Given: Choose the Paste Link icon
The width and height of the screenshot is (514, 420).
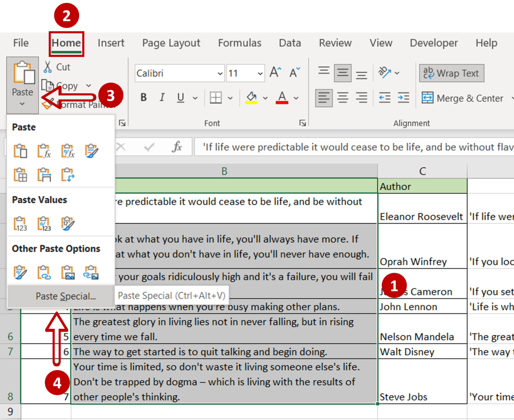Looking at the screenshot, I should 44,273.
